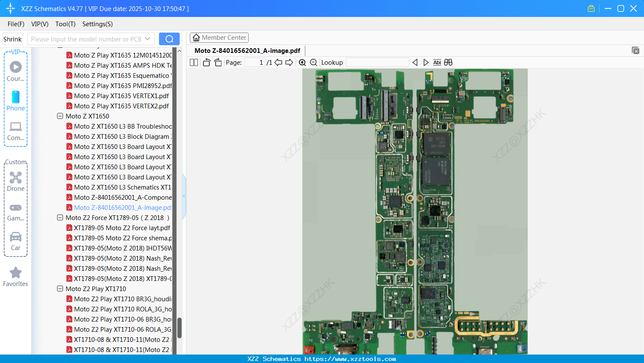Open the VIP(V) menu
This screenshot has height=363, width=644.
pos(40,24)
